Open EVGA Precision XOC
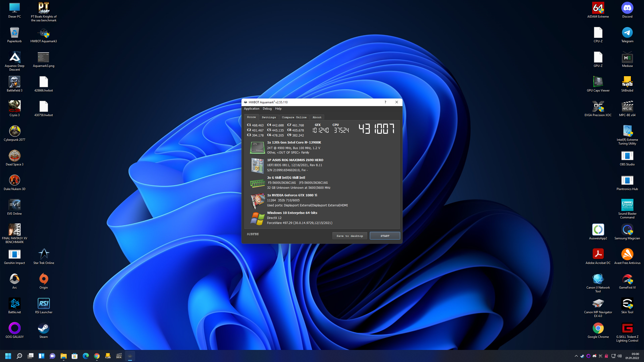Screen dimensions: 644x362 click(598, 109)
